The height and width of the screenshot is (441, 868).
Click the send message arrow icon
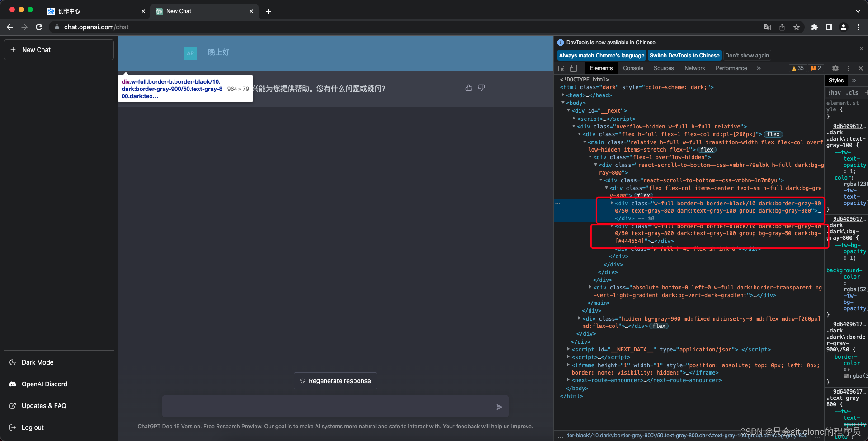pos(499,407)
